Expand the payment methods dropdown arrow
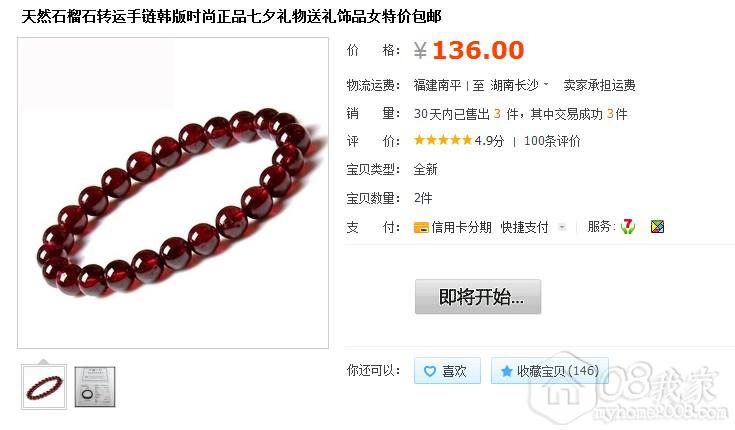 pos(562,227)
